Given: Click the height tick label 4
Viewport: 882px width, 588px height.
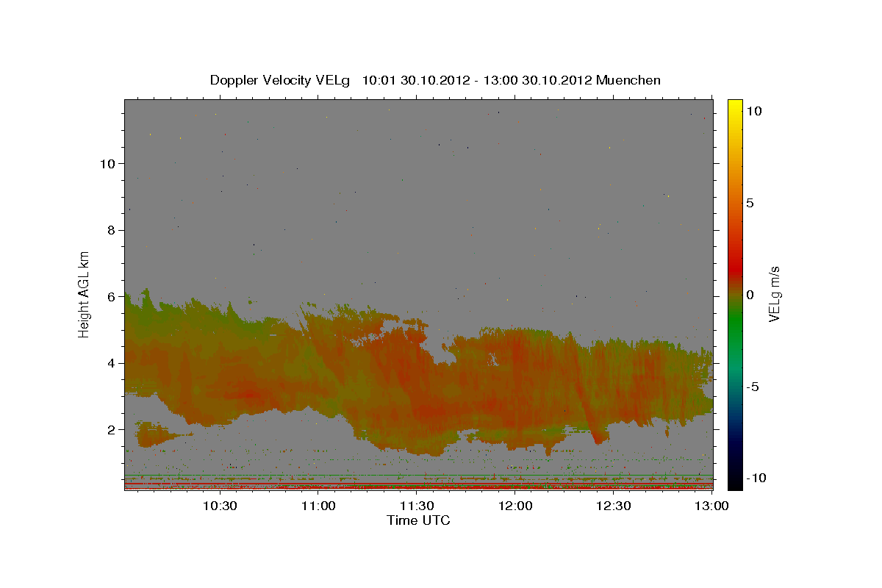Looking at the screenshot, I should [x=113, y=363].
